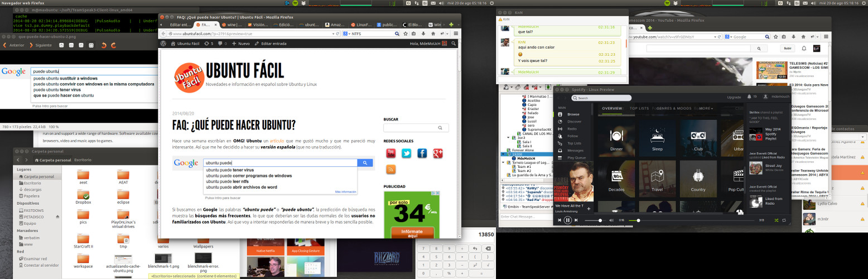Select the Escritorio path button in file manager
This screenshot has width=868, height=279.
click(83, 160)
